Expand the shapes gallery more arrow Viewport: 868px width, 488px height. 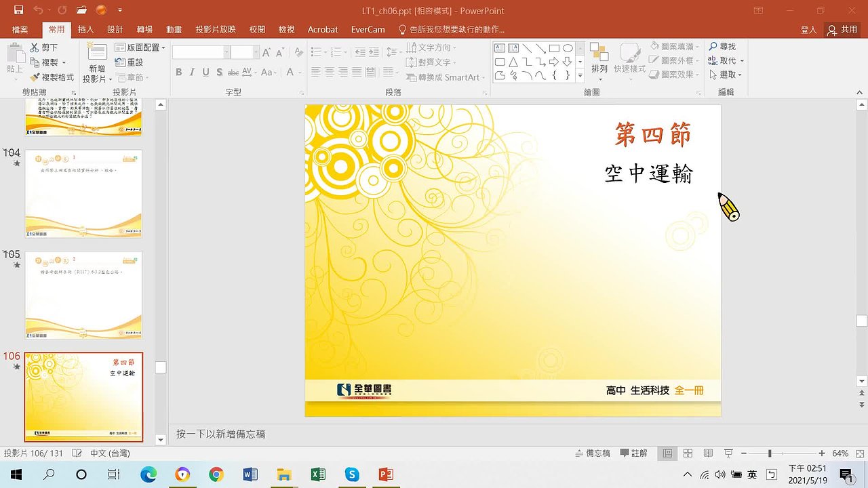(x=580, y=76)
